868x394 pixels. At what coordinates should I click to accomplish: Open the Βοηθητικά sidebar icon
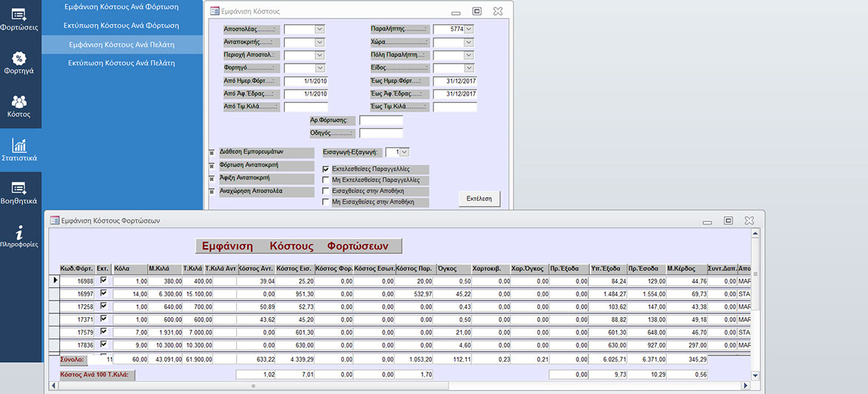tap(19, 189)
